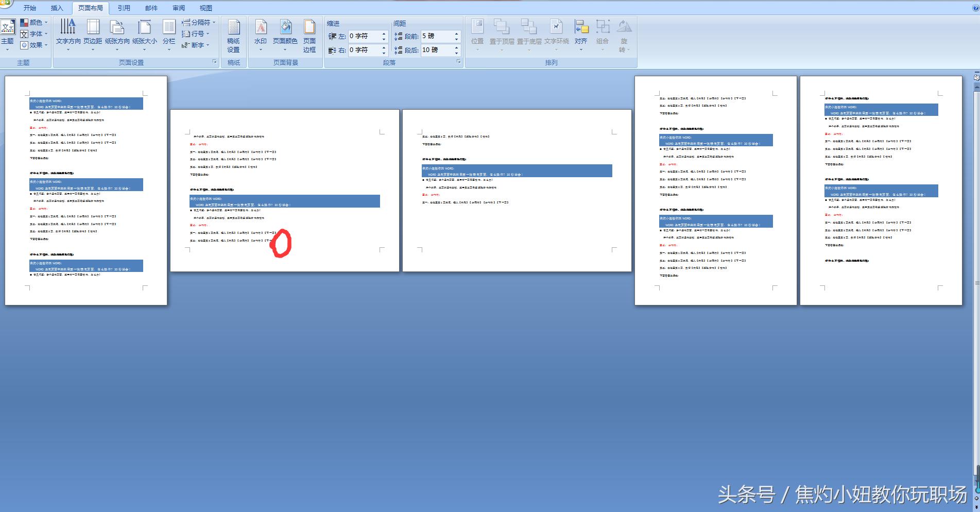
Task: Click the 组合 group button
Action: click(x=603, y=35)
